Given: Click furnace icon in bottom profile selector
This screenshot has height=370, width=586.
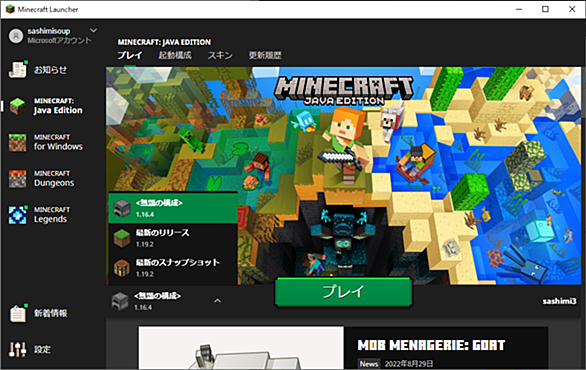Looking at the screenshot, I should pos(120,301).
